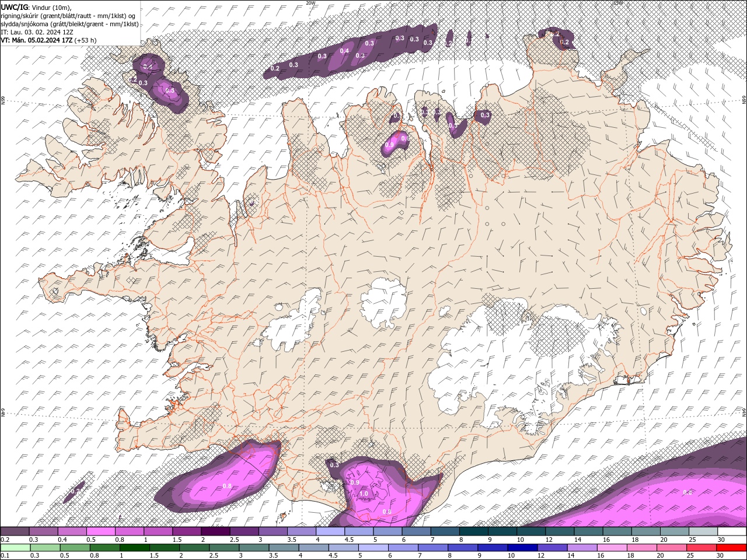The width and height of the screenshot is (747, 560).
Task: Click the 9 royal blue swatch in lower legend
Action: [493, 548]
